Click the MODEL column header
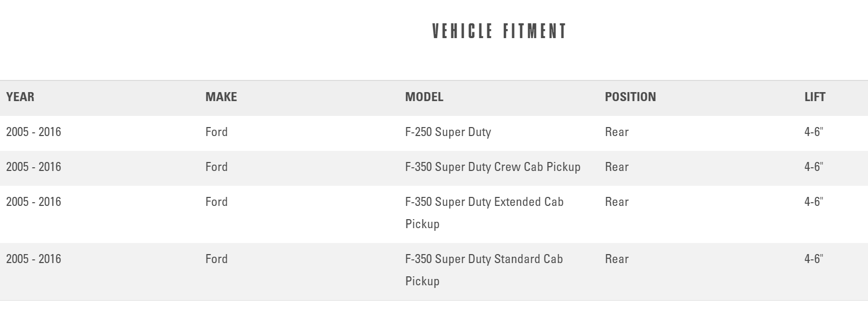 coord(424,97)
